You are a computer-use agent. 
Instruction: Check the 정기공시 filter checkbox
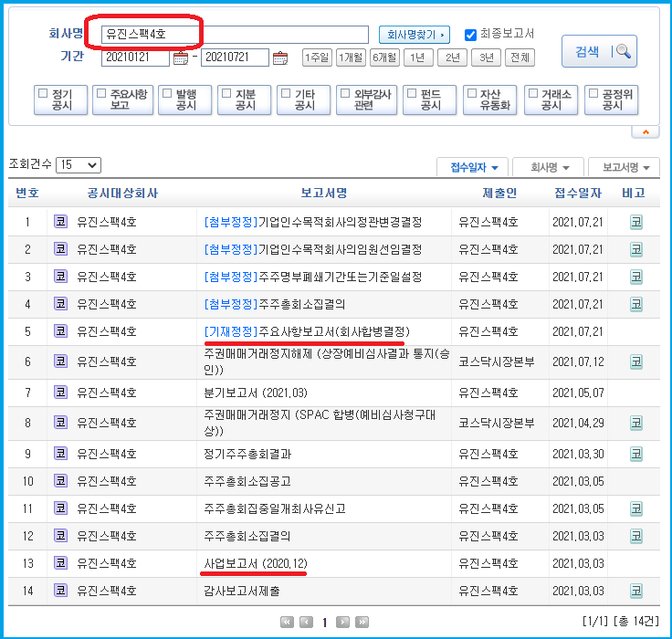(43, 93)
